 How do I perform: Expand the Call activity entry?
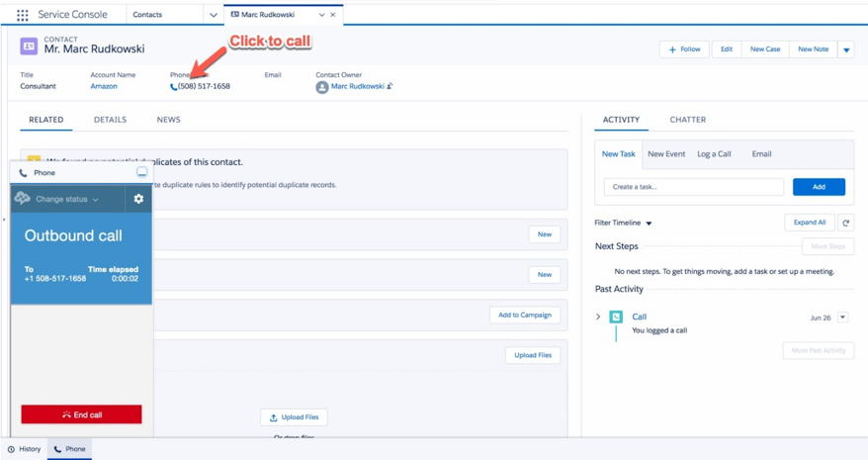[598, 317]
